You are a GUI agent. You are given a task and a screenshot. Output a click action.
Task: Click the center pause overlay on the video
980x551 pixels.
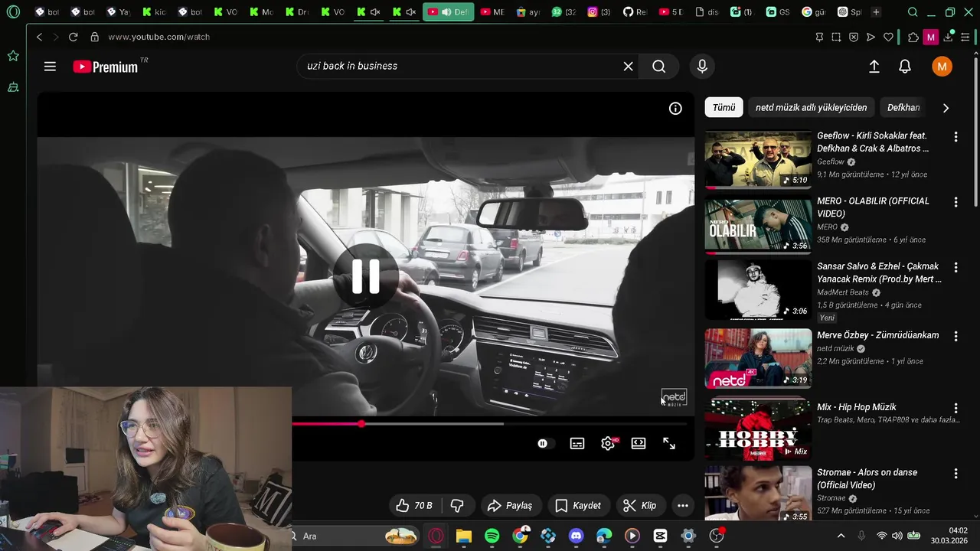(366, 275)
